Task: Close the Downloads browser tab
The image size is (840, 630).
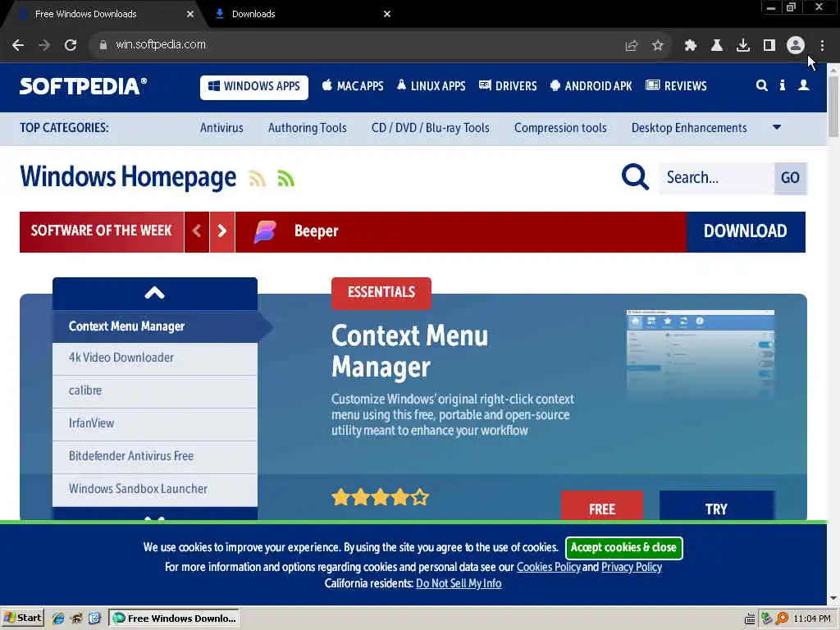Action: [x=387, y=14]
